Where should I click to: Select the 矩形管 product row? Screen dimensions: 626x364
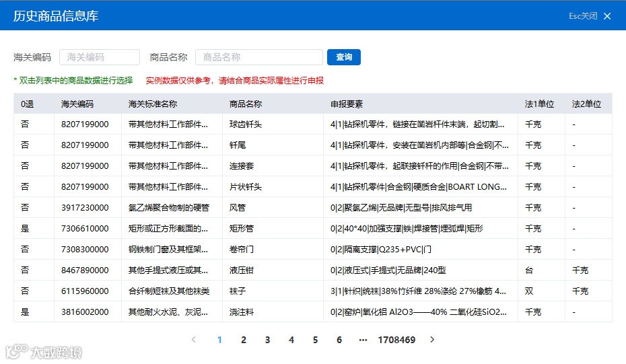[x=312, y=228]
